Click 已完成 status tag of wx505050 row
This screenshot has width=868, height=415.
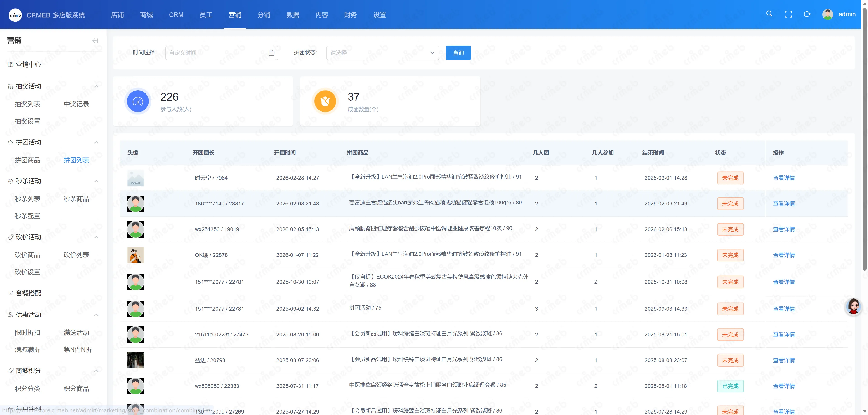(x=730, y=386)
